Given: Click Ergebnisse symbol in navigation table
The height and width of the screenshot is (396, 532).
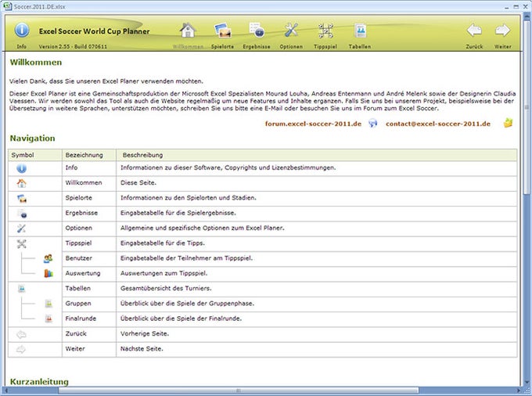Looking at the screenshot, I should [22, 214].
